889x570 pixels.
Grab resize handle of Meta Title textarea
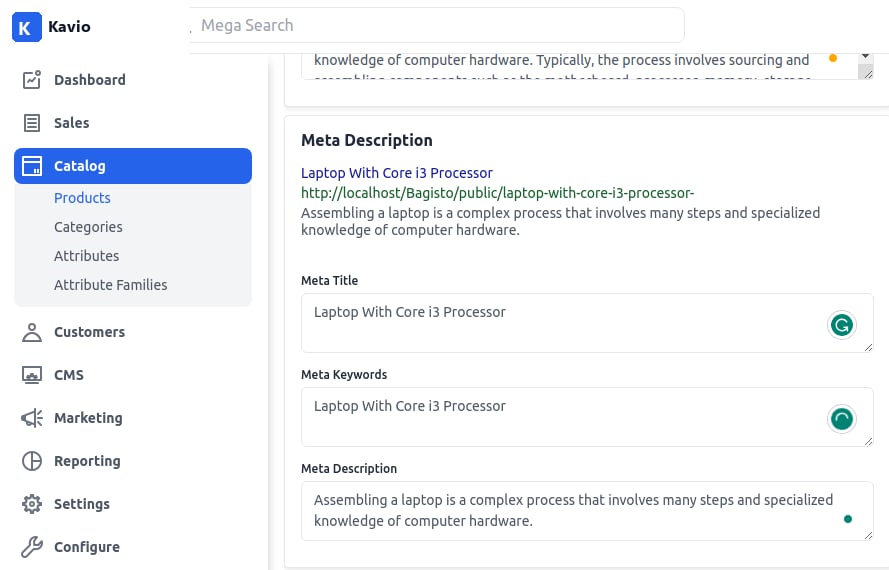pos(868,347)
